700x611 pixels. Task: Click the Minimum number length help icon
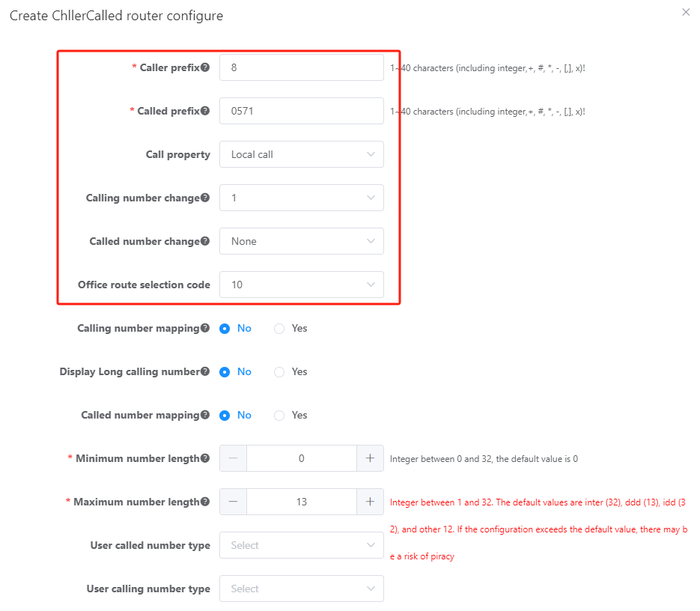pyautogui.click(x=205, y=458)
